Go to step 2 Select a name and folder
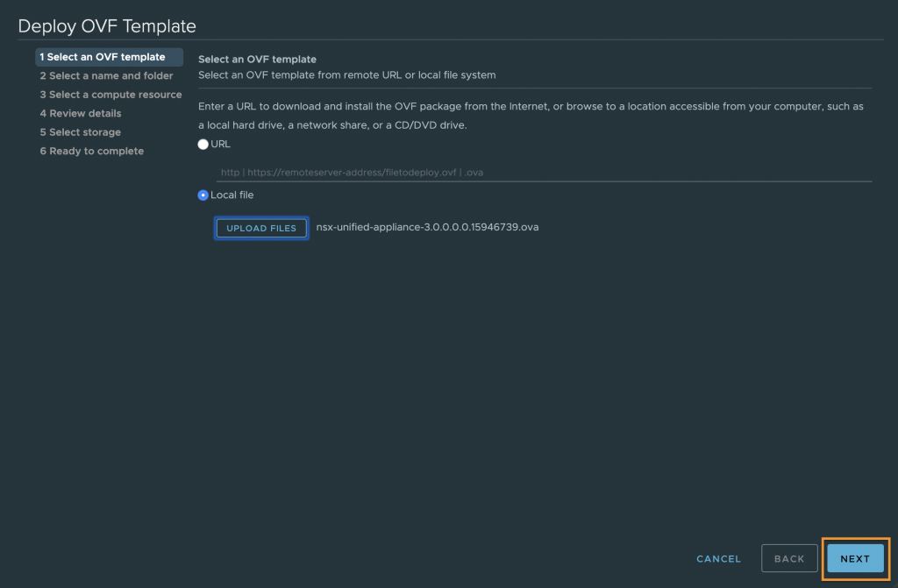 (106, 75)
